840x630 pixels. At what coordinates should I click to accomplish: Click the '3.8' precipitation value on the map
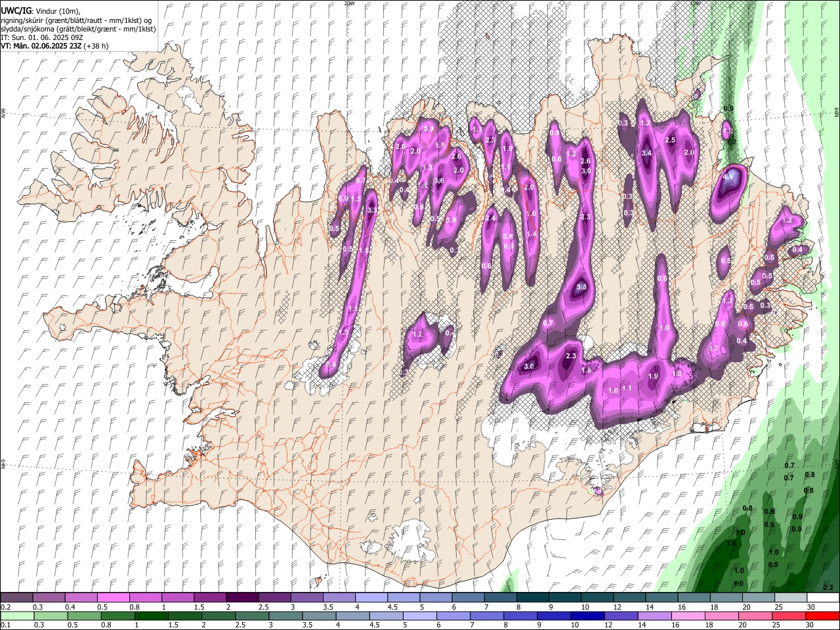[x=581, y=287]
